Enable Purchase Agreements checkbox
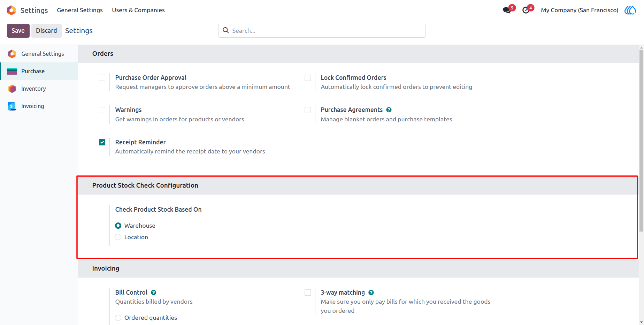This screenshot has height=325, width=644. coord(308,110)
